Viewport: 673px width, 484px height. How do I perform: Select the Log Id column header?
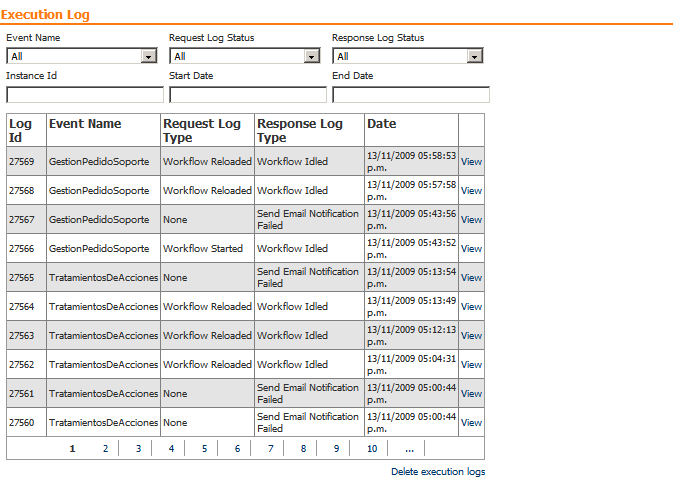coord(20,130)
